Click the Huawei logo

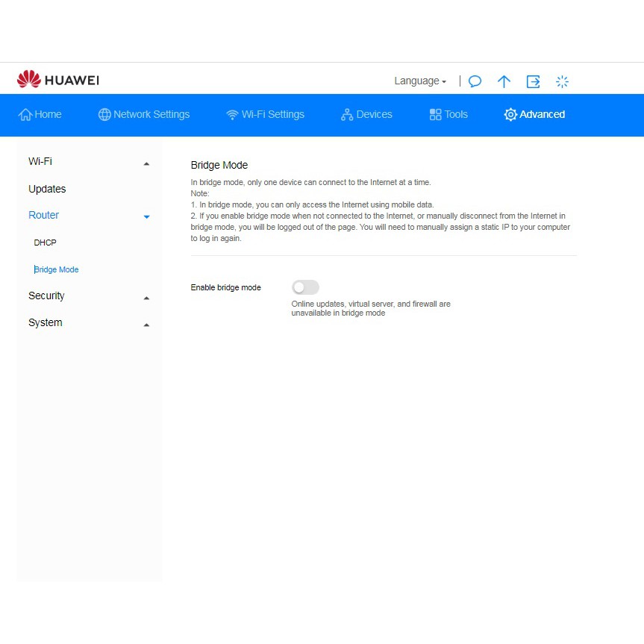[57, 80]
